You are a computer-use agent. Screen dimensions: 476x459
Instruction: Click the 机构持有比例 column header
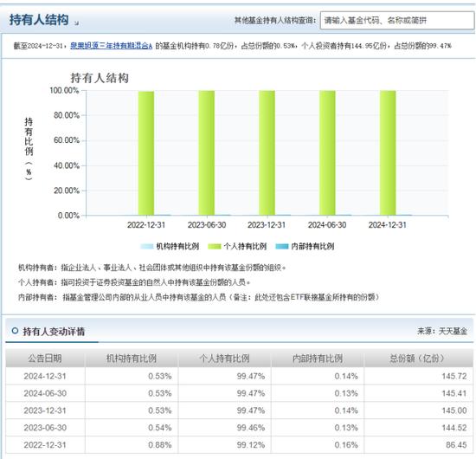[x=132, y=359]
